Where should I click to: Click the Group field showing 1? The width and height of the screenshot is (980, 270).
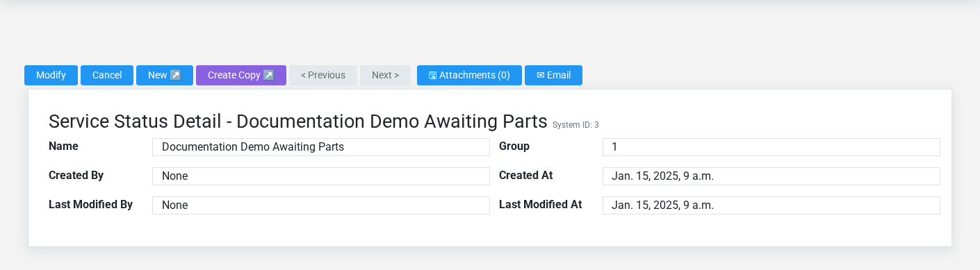tap(771, 147)
